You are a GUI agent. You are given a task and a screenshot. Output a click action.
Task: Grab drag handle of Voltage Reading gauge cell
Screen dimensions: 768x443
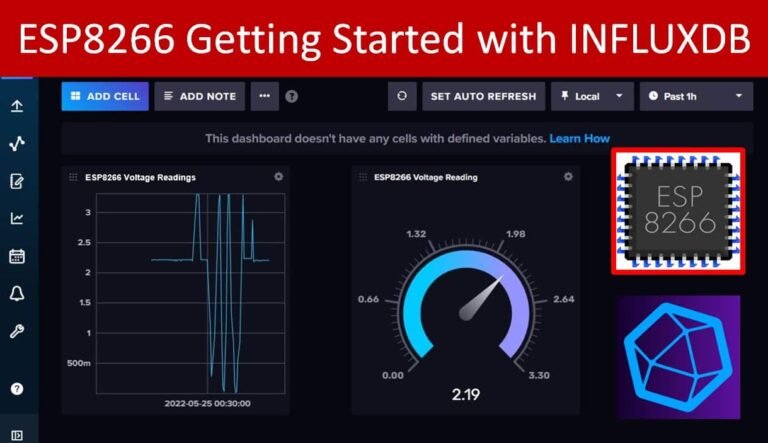click(362, 177)
